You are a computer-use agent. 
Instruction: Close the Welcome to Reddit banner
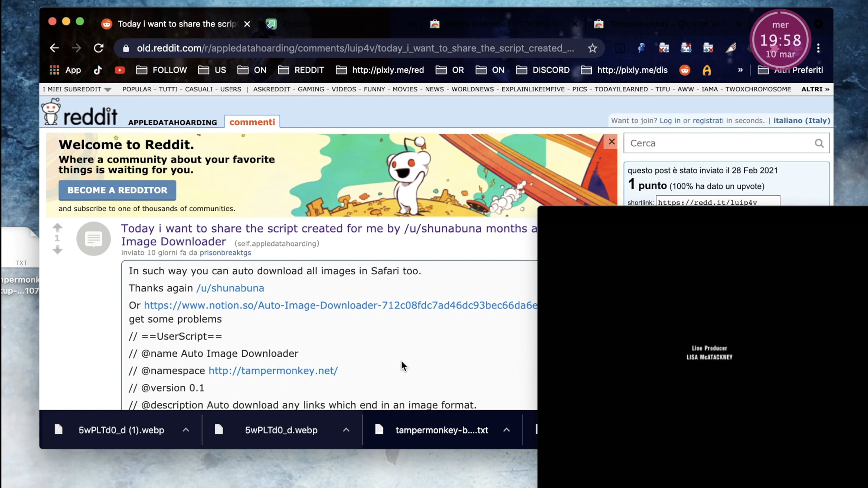coord(611,142)
